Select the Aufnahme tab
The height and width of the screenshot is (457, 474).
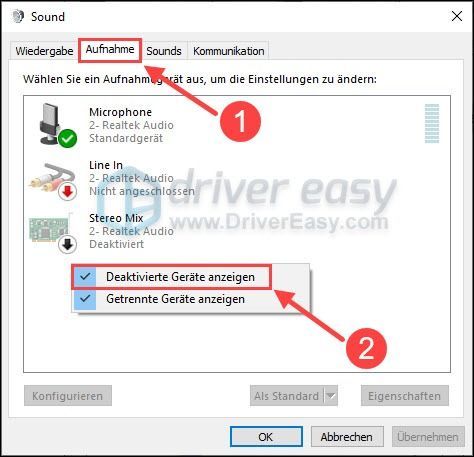(x=110, y=50)
